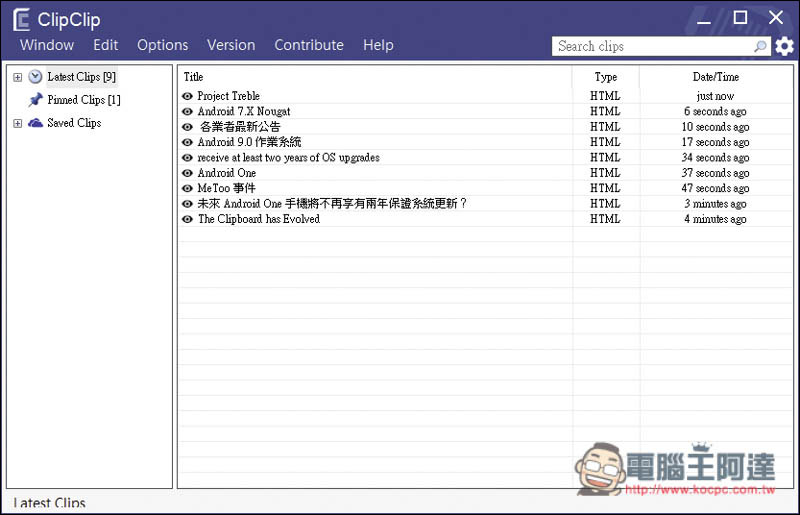
Task: Select 'receive at least two years of OS upgrades'
Action: (289, 158)
